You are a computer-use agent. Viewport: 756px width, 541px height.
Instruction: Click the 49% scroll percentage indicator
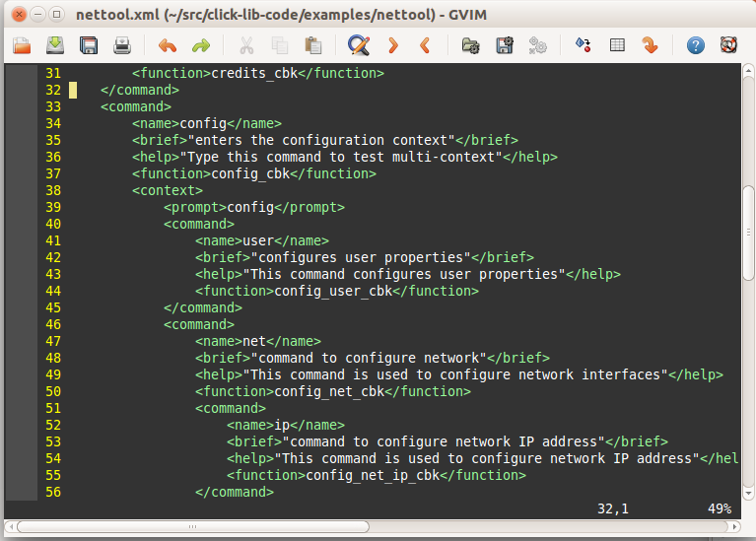click(x=720, y=508)
